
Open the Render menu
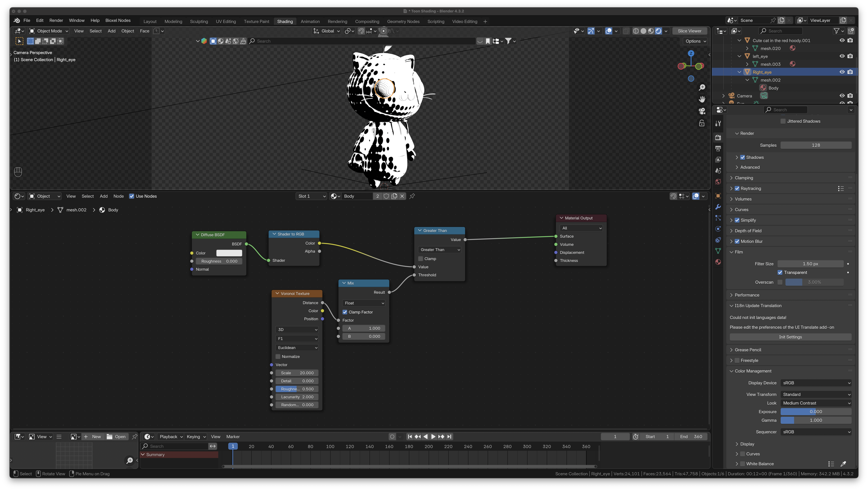[56, 21]
